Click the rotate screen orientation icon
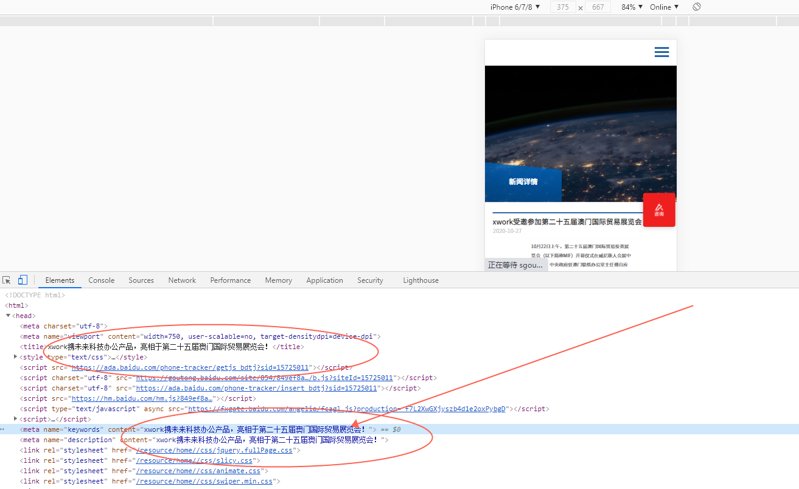This screenshot has width=799, height=489. [697, 7]
